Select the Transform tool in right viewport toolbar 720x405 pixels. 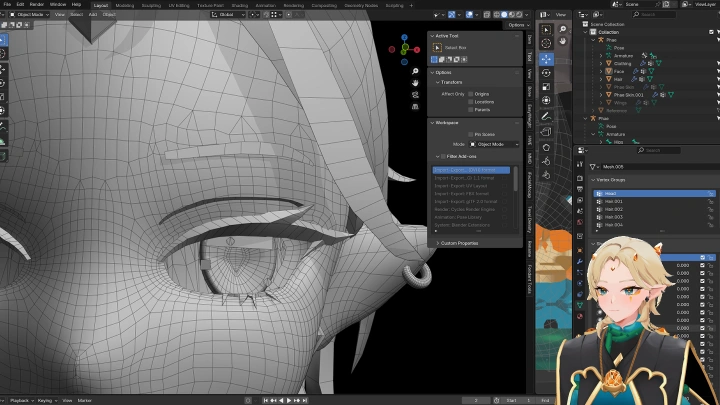(x=546, y=101)
